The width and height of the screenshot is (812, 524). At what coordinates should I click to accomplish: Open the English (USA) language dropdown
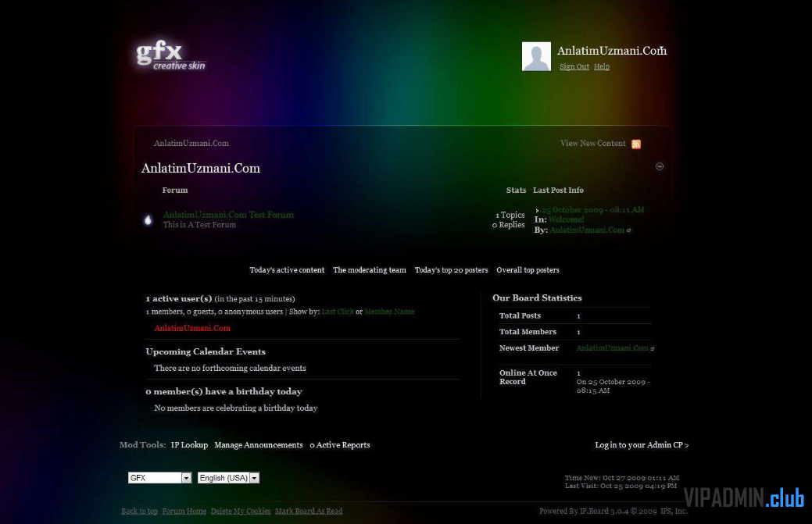pos(228,478)
